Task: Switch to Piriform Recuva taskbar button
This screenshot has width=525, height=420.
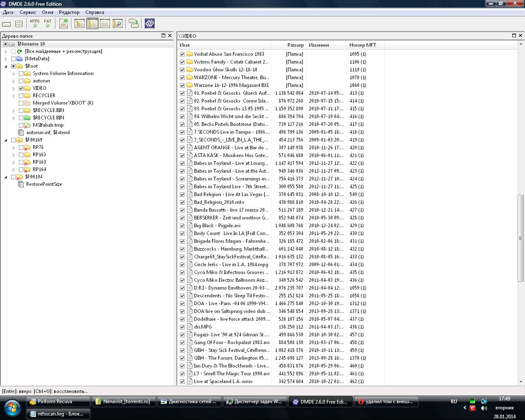Action: (x=58, y=402)
